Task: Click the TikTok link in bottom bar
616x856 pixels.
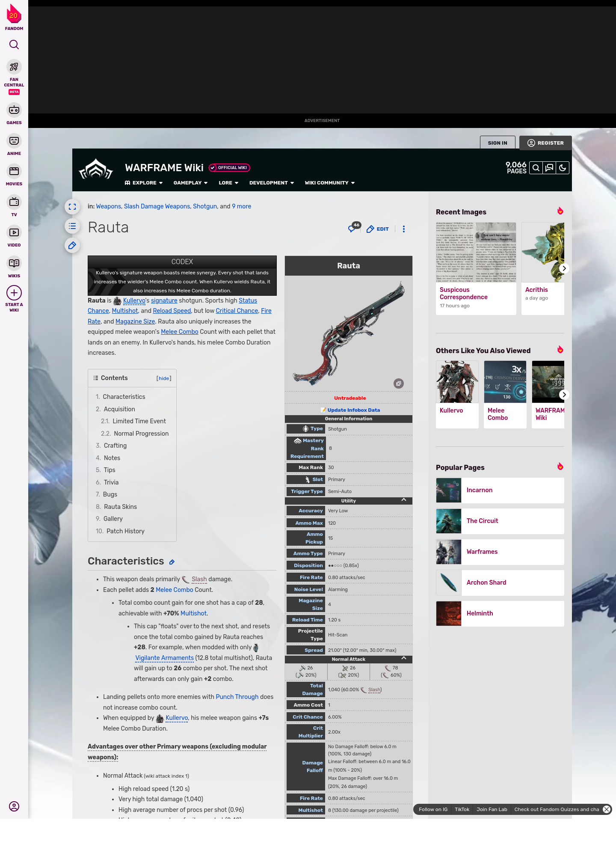Action: [x=462, y=809]
